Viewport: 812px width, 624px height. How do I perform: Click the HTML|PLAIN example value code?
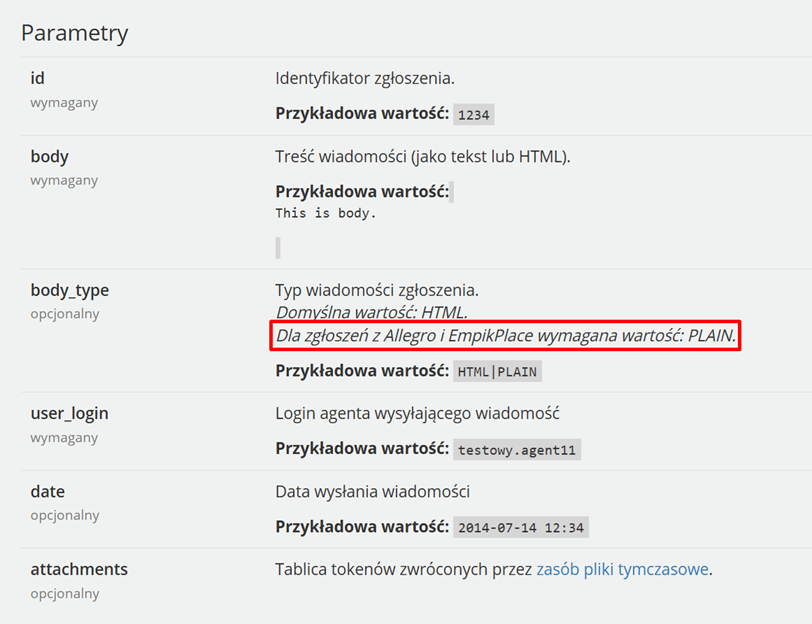pos(497,371)
